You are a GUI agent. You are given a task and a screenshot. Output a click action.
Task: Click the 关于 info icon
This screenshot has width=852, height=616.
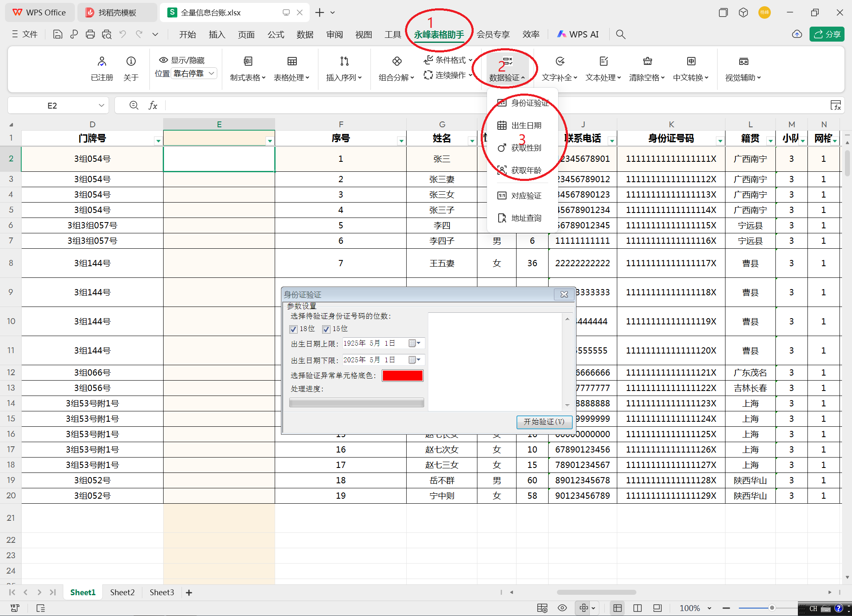coord(131,62)
